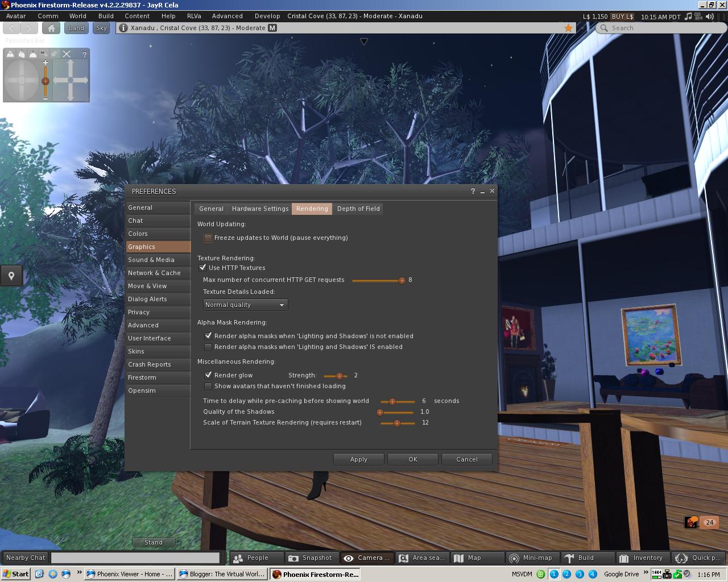Image resolution: width=728 pixels, height=582 pixels.
Task: Click the Apply button
Action: pyautogui.click(x=359, y=459)
